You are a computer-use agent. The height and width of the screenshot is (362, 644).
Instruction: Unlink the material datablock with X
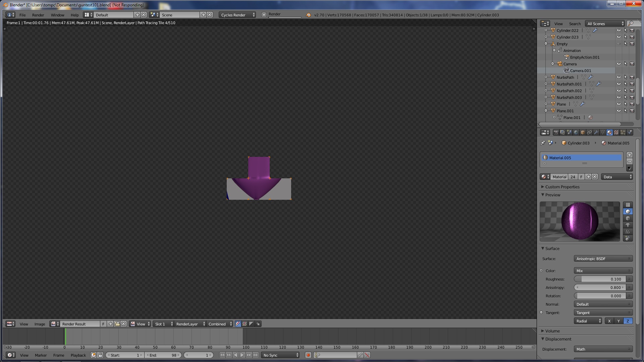coord(595,177)
